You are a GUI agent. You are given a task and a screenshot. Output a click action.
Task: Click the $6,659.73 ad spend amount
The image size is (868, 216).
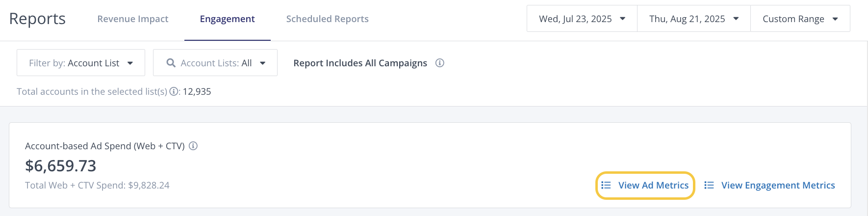[x=61, y=166]
